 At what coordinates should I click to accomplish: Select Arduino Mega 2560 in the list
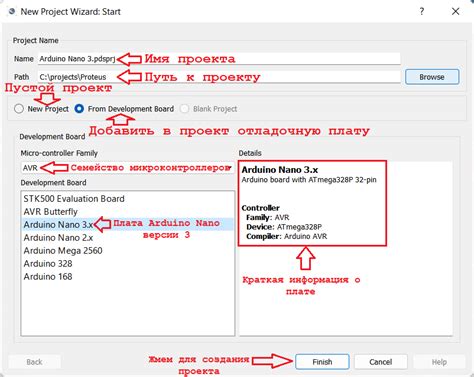[x=127, y=251]
